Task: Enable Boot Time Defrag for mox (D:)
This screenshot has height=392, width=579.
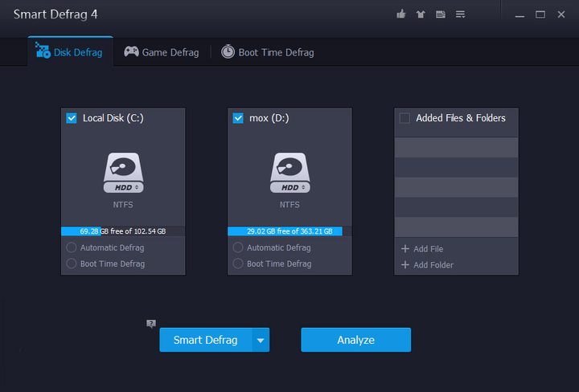Action: pos(238,263)
